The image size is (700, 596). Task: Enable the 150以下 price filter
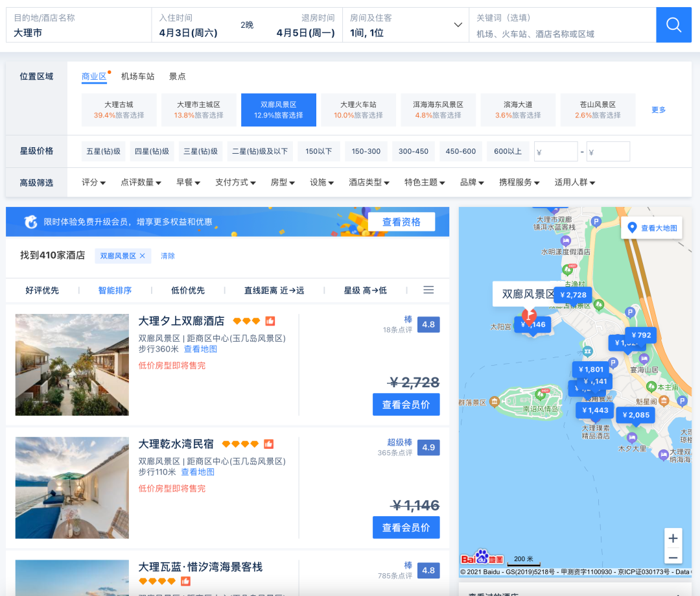(318, 151)
